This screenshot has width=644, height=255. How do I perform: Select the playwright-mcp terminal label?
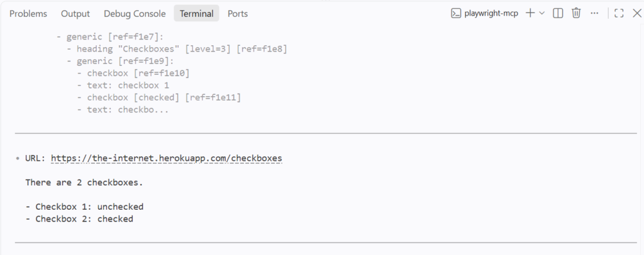(x=491, y=13)
